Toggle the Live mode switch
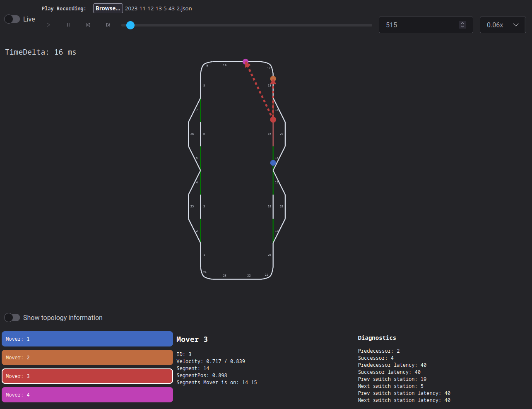 tap(12, 19)
